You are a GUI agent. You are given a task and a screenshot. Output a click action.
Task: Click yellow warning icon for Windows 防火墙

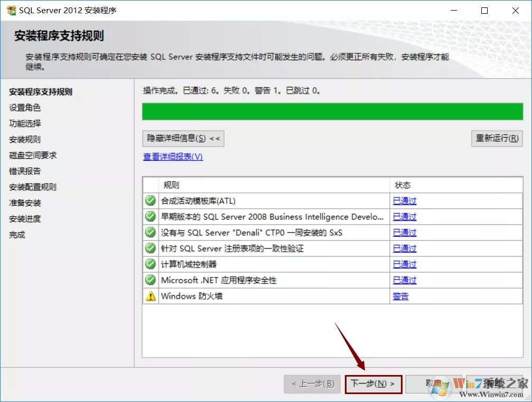point(151,296)
